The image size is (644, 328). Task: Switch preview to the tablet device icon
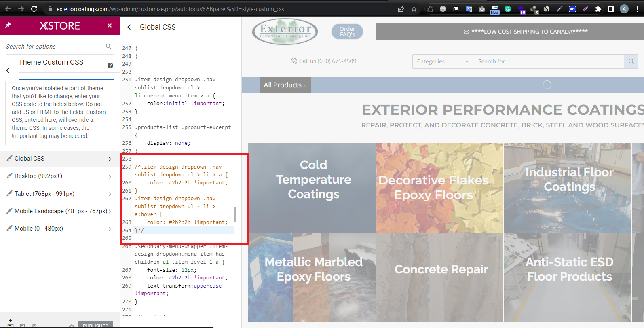(x=23, y=326)
